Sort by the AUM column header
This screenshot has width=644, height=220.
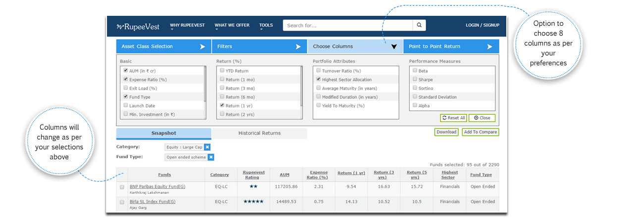point(284,175)
